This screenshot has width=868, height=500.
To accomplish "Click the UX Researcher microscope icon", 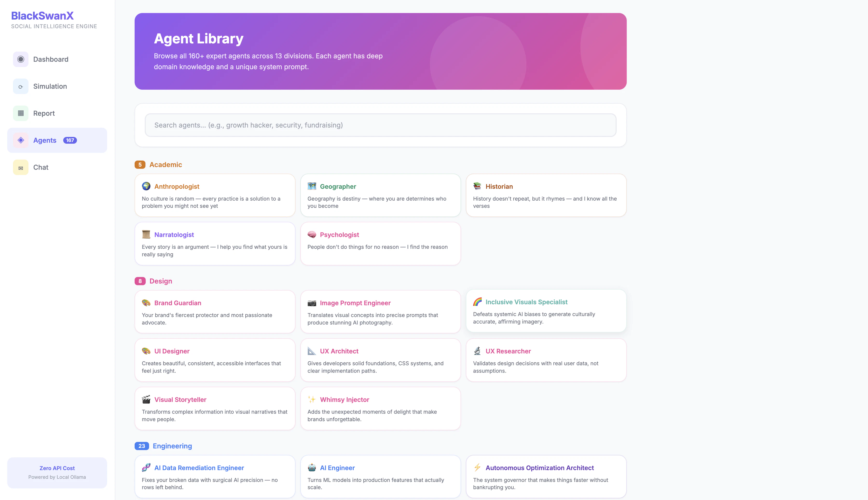I will 477,351.
